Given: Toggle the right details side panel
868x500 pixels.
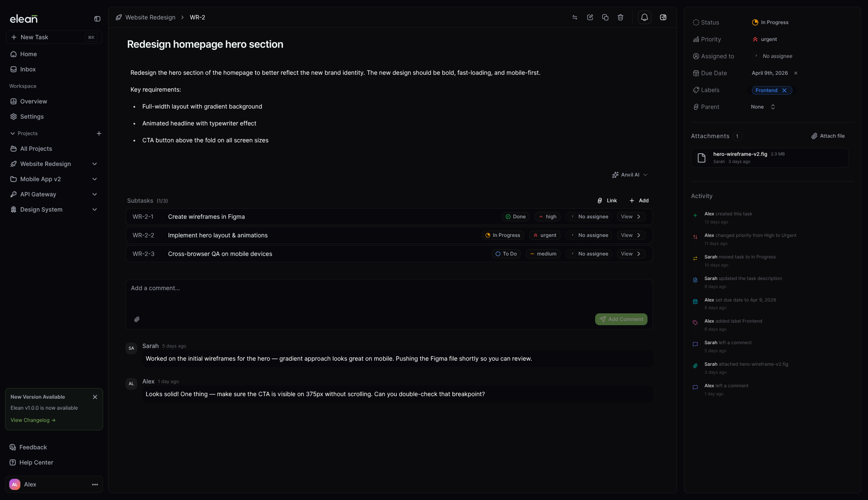Looking at the screenshot, I should pos(663,17).
